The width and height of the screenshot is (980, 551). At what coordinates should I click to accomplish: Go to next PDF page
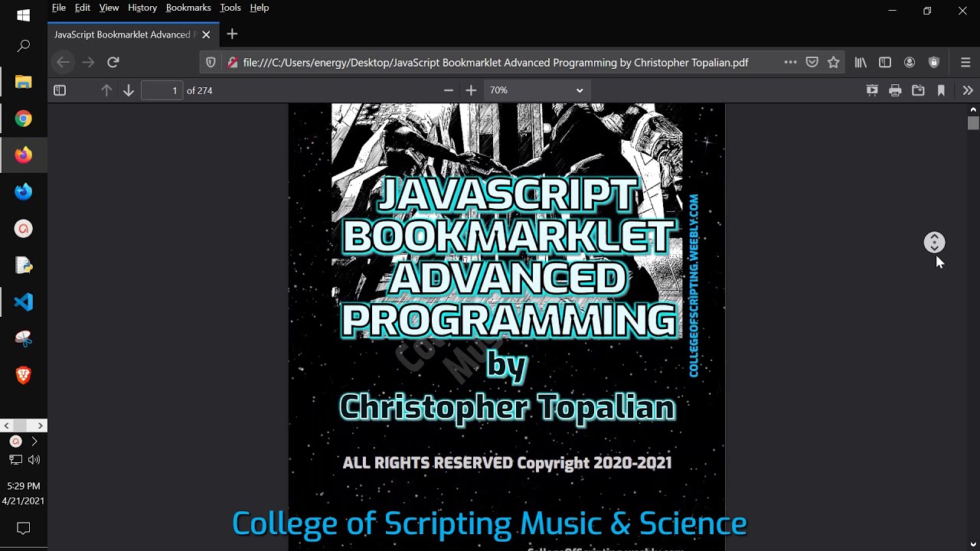point(129,90)
